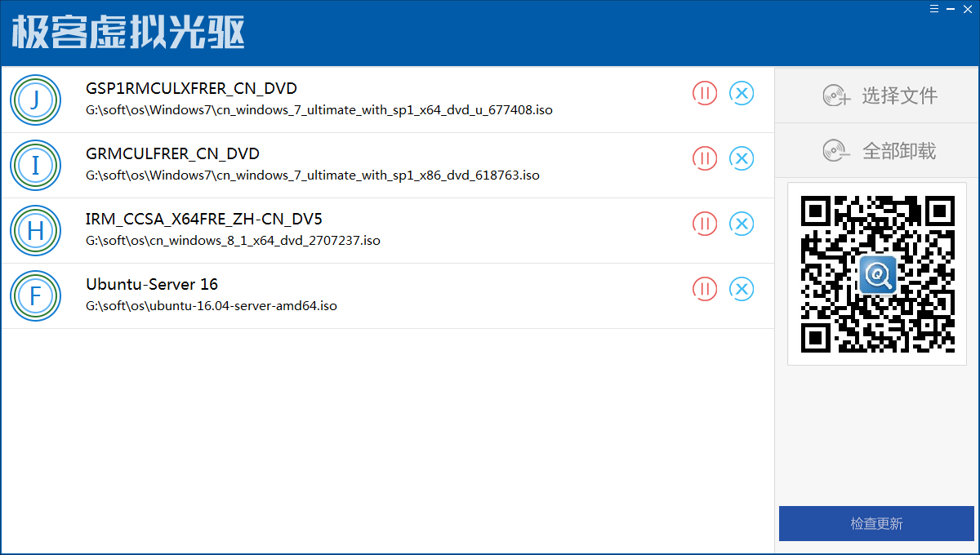
Task: Click the drive H disc icon
Action: (x=35, y=230)
